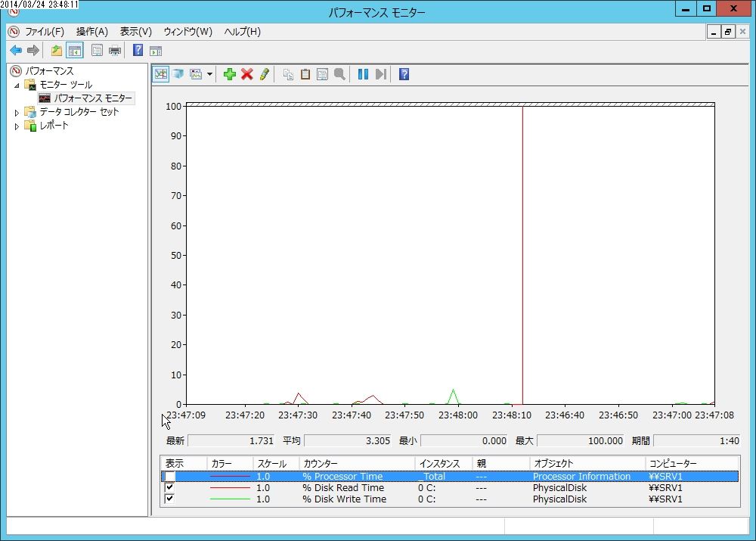
Task: Select パフォーマンス root tree node
Action: pos(49,71)
